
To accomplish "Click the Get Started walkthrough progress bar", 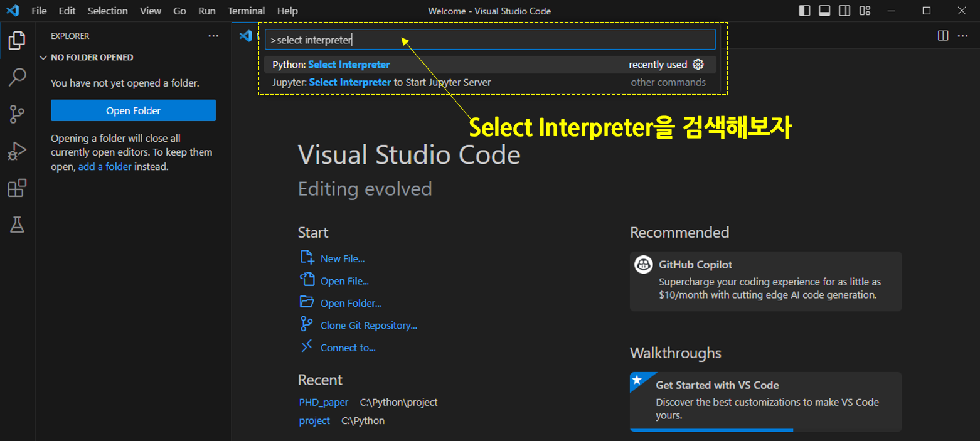I will click(x=765, y=430).
